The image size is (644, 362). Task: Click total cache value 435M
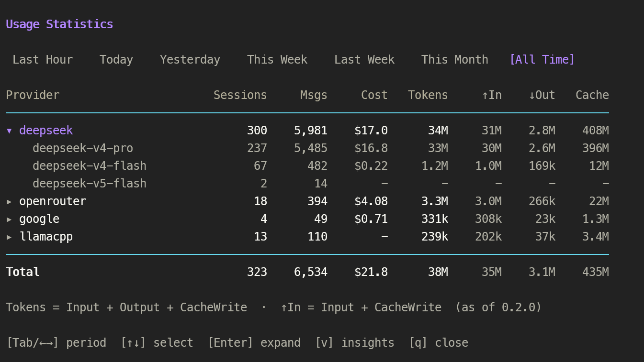click(596, 272)
